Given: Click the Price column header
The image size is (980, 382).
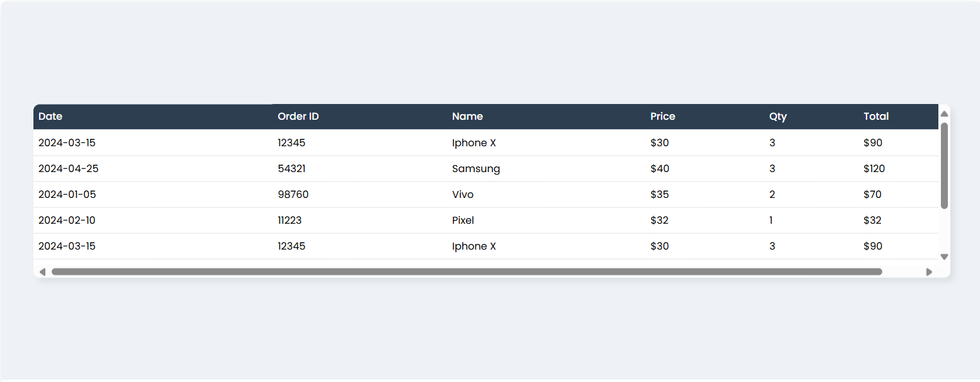Looking at the screenshot, I should [663, 117].
